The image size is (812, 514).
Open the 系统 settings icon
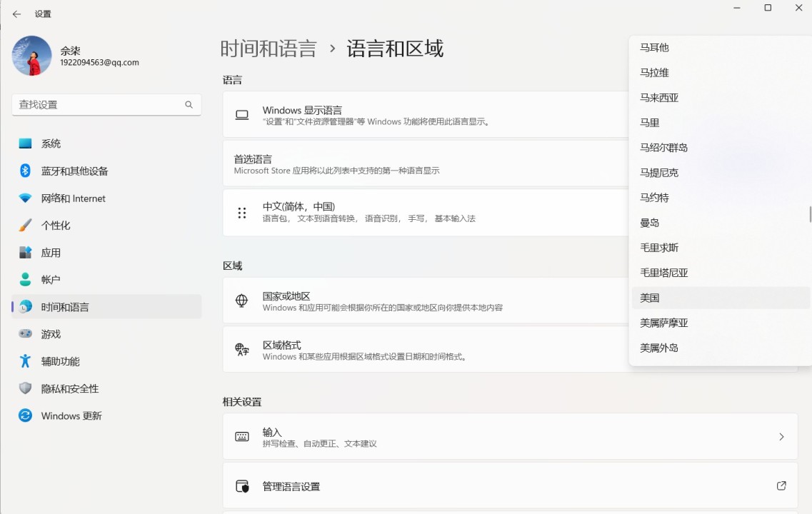(x=25, y=143)
